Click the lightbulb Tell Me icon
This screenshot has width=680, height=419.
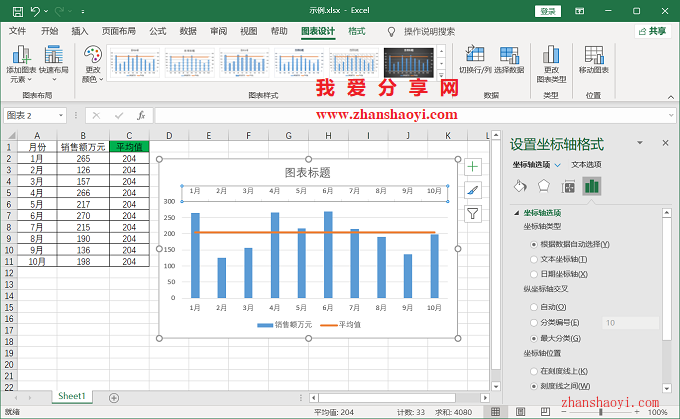pyautogui.click(x=391, y=32)
